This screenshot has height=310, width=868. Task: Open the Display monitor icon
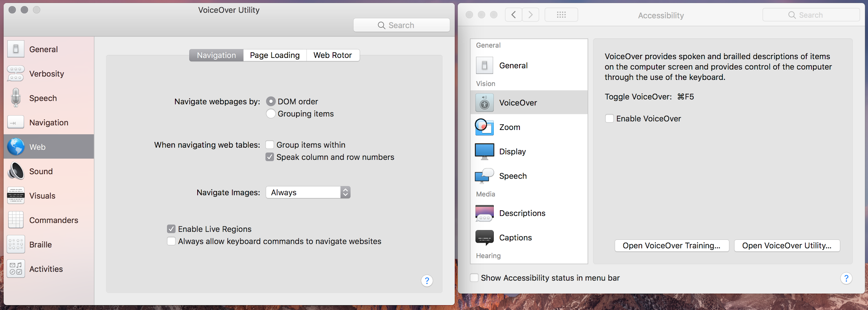484,152
